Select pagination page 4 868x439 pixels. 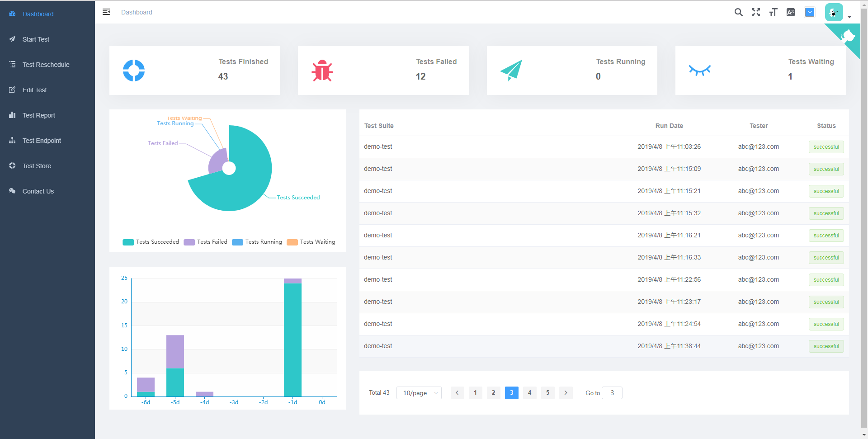529,393
